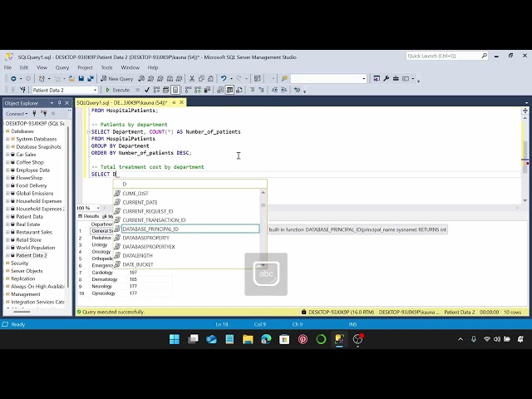Open Windows Start menu on taskbar
The width and height of the screenshot is (532, 399).
[x=175, y=339]
